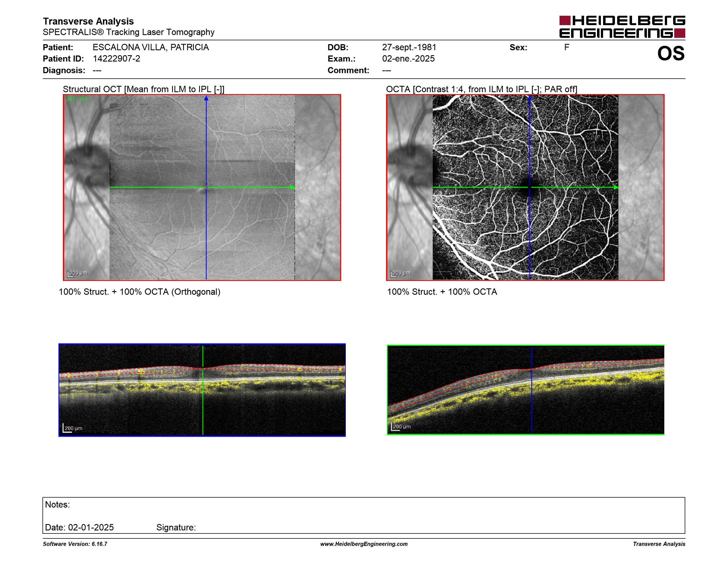Click the 'Date: 02-01-2025' text
This screenshot has height=563, width=728.
[79, 527]
